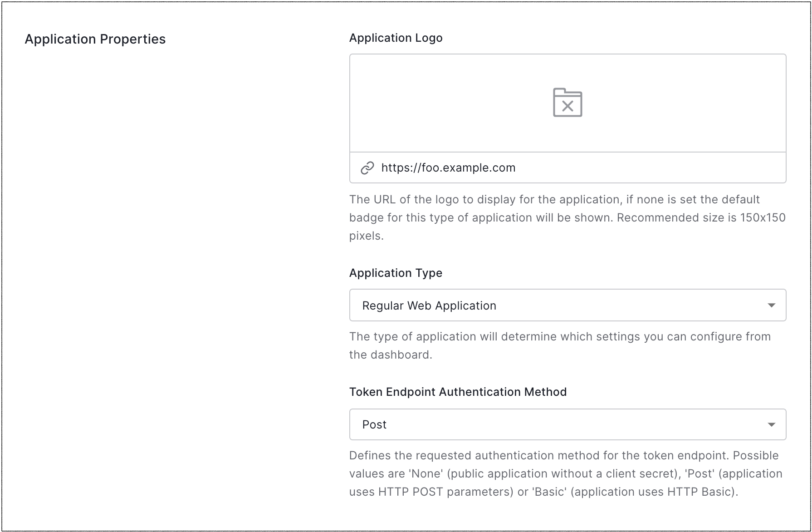Click the 'HTTP POST parameters' phrase
The image size is (812, 532).
(446, 492)
